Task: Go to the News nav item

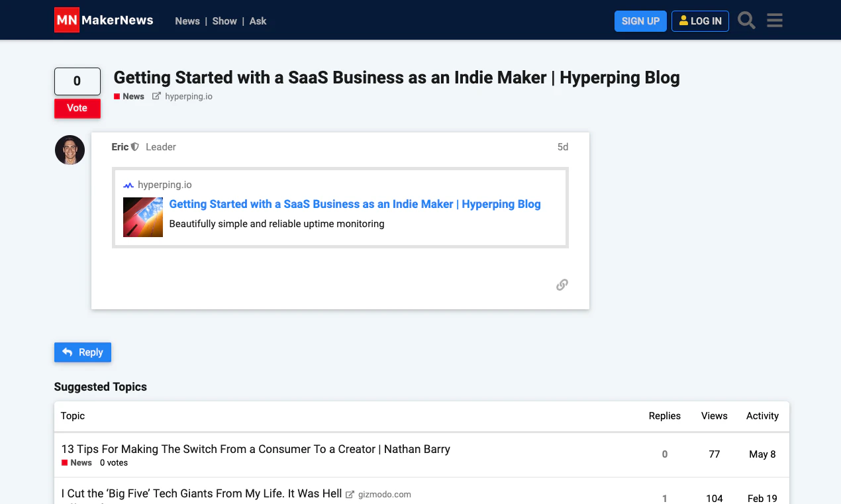Action: 187,21
